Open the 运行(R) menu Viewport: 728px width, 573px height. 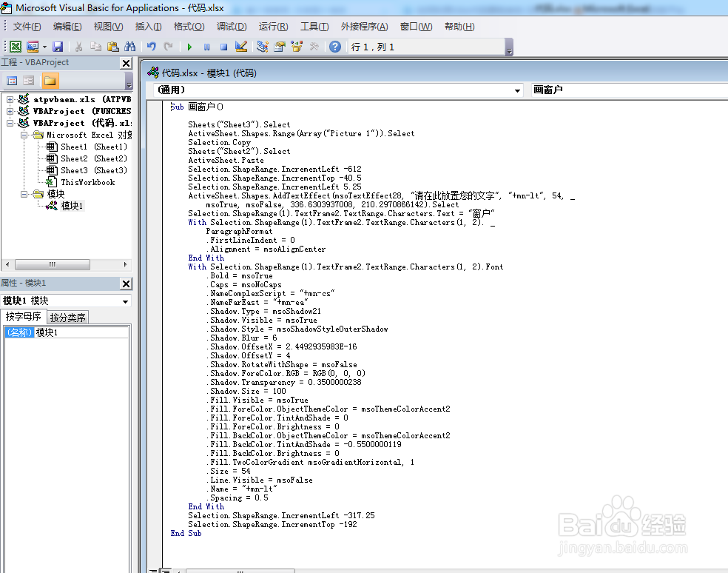pyautogui.click(x=274, y=27)
